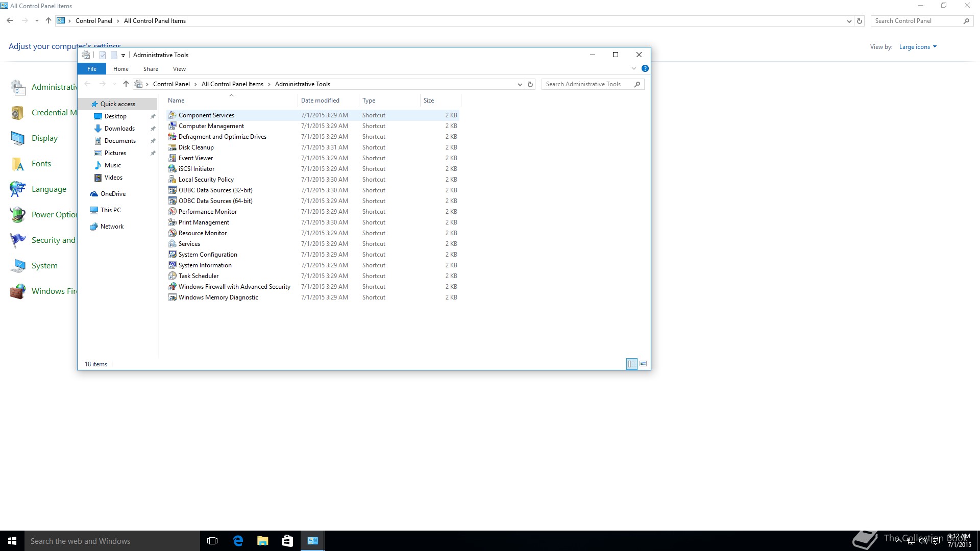Select the Performance Monitor icon
Screen dimensions: 980x551
pyautogui.click(x=173, y=212)
